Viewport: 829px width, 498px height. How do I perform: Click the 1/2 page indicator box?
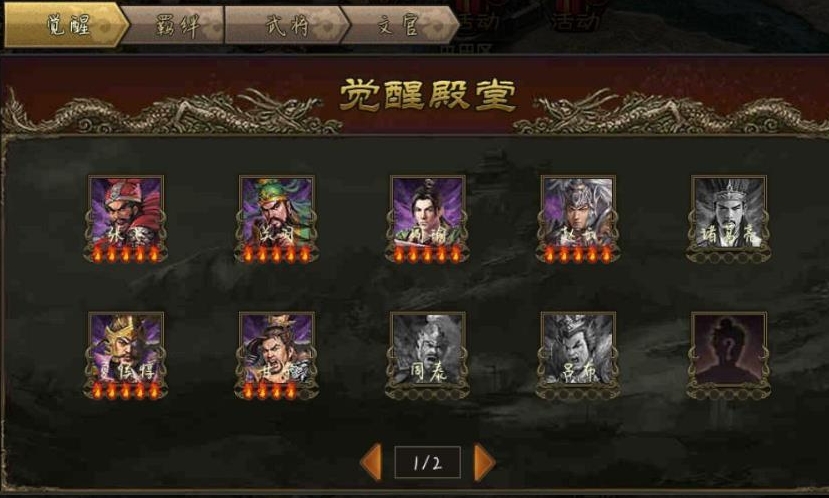428,463
